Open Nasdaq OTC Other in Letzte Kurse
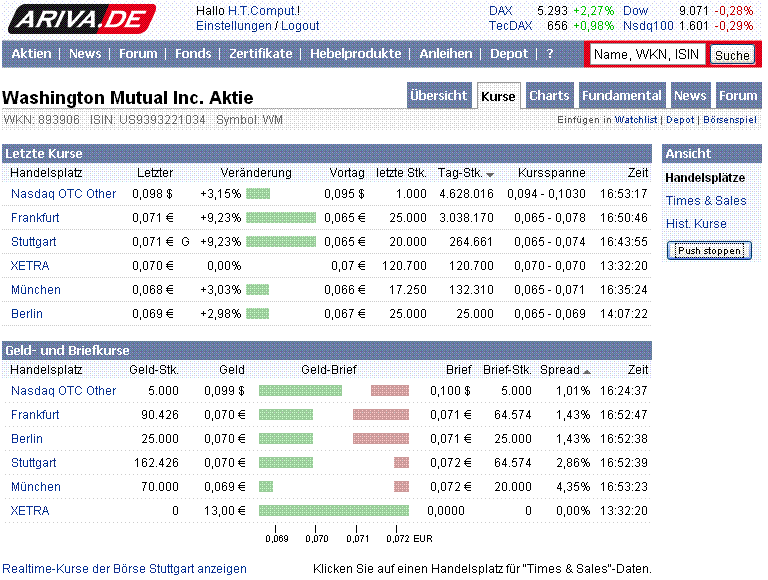Image resolution: width=768 pixels, height=580 pixels. click(x=64, y=193)
